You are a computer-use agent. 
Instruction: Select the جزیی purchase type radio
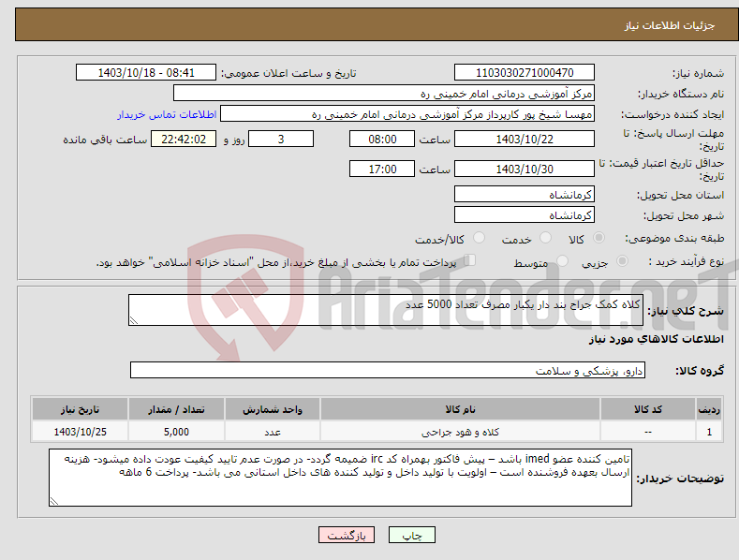622,260
